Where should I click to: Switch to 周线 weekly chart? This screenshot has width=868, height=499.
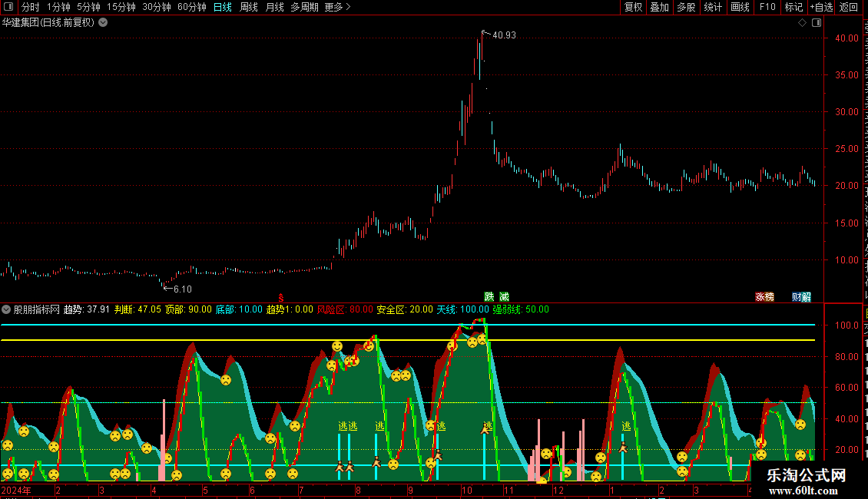point(249,7)
